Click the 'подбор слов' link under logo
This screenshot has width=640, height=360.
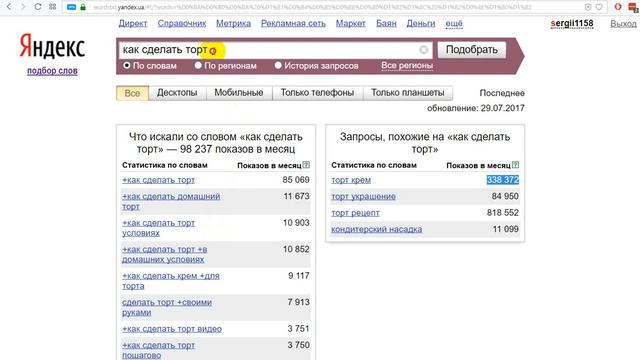[x=52, y=71]
